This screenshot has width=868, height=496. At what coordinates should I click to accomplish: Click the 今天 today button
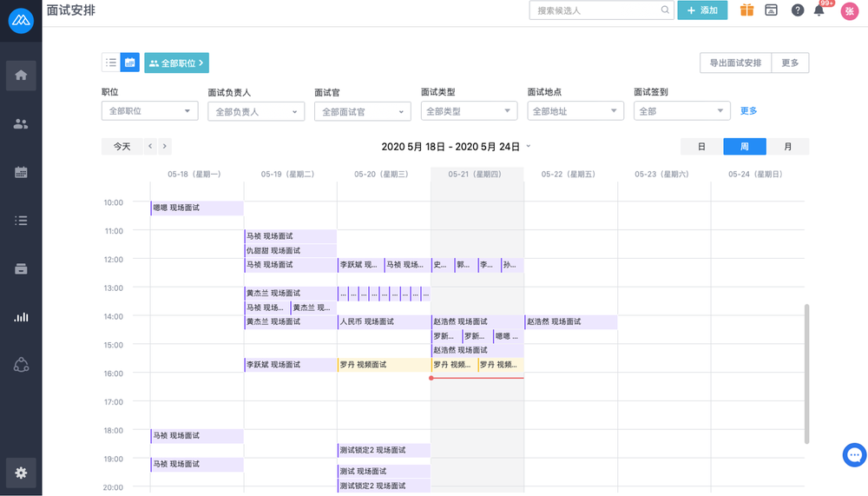[x=122, y=146]
